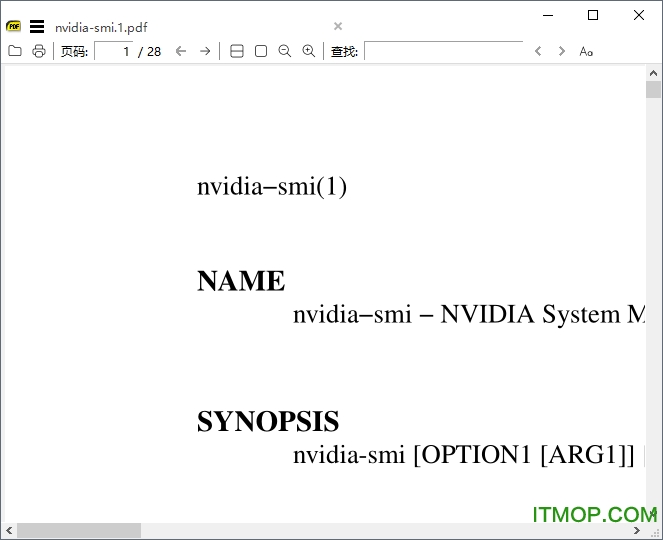The image size is (663, 540).
Task: Switch to continuous (fit width) layout icon
Action: (x=237, y=51)
